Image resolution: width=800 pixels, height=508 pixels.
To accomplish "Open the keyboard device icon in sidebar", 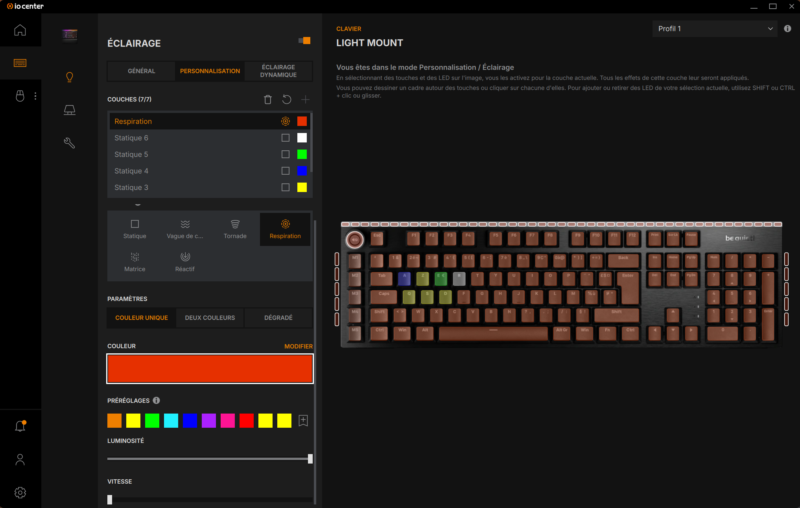I will (x=20, y=63).
